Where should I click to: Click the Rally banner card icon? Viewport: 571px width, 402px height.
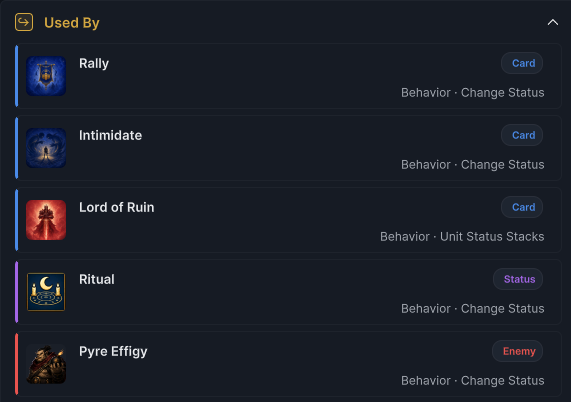tap(46, 76)
